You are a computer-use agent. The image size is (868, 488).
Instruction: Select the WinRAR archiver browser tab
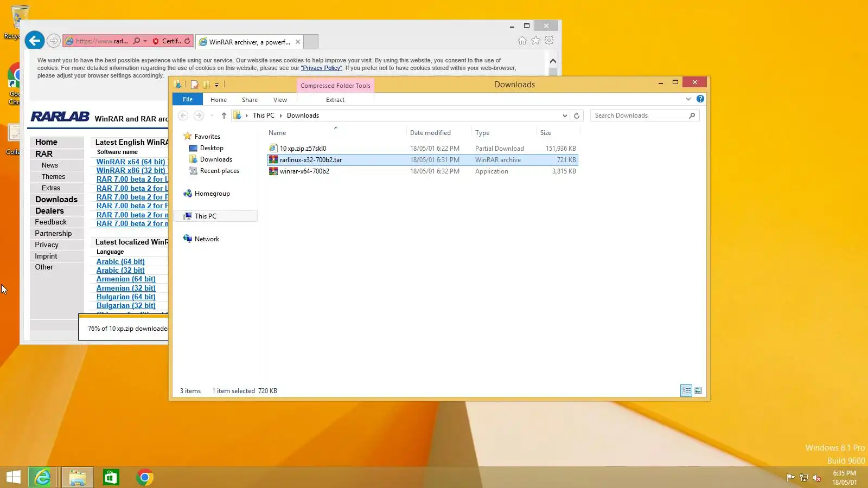[249, 42]
